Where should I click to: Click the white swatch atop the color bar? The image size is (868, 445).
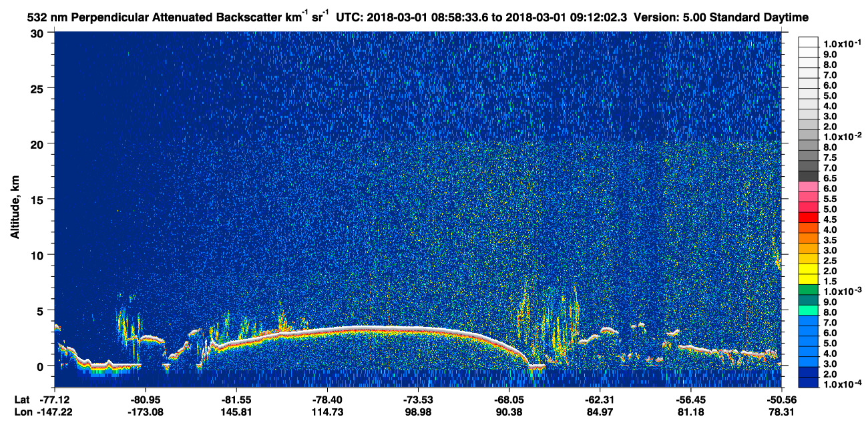pyautogui.click(x=809, y=41)
